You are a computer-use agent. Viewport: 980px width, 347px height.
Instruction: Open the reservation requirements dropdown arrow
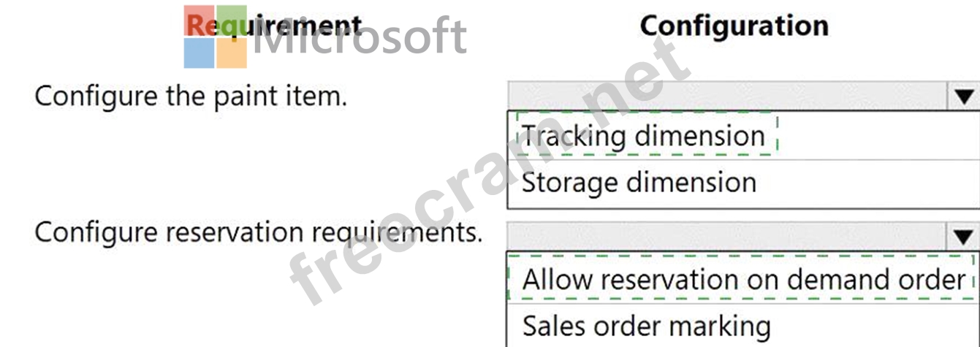click(963, 237)
